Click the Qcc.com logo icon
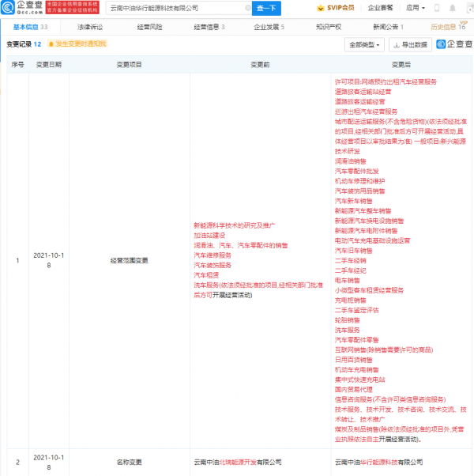Screen dimensions: 474x476 [8, 8]
